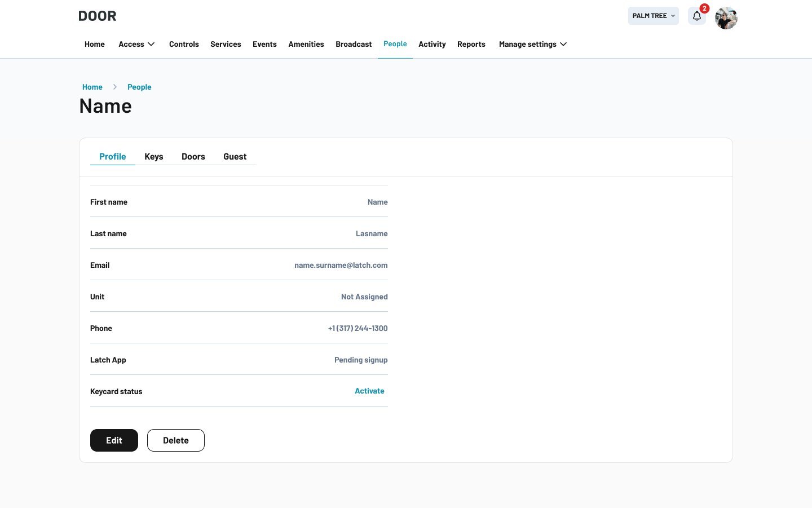Open the Services nav item

226,44
